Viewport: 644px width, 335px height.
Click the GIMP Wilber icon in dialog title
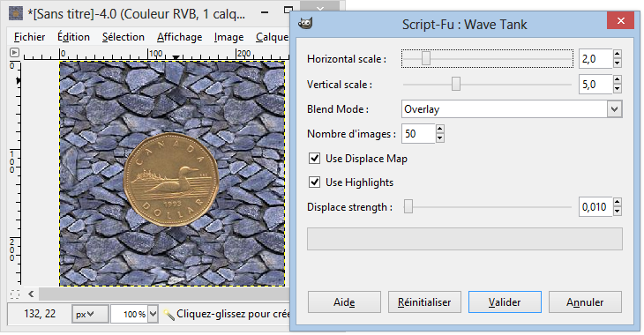305,24
